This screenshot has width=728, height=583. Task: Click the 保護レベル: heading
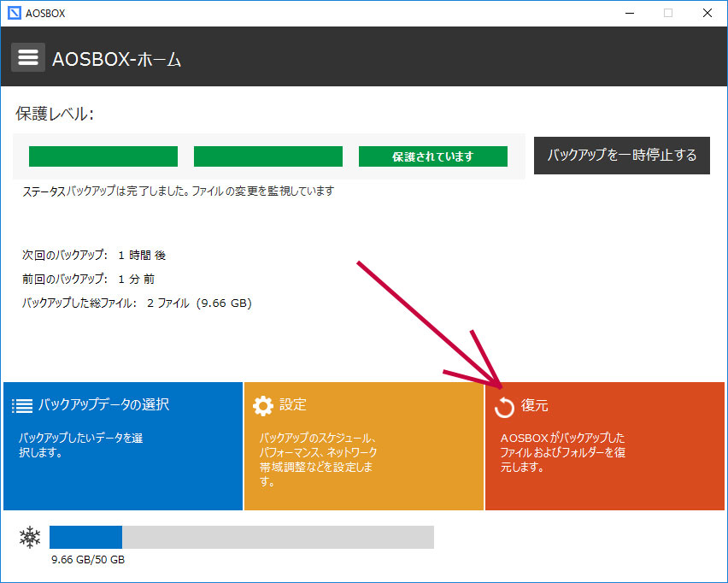point(55,114)
